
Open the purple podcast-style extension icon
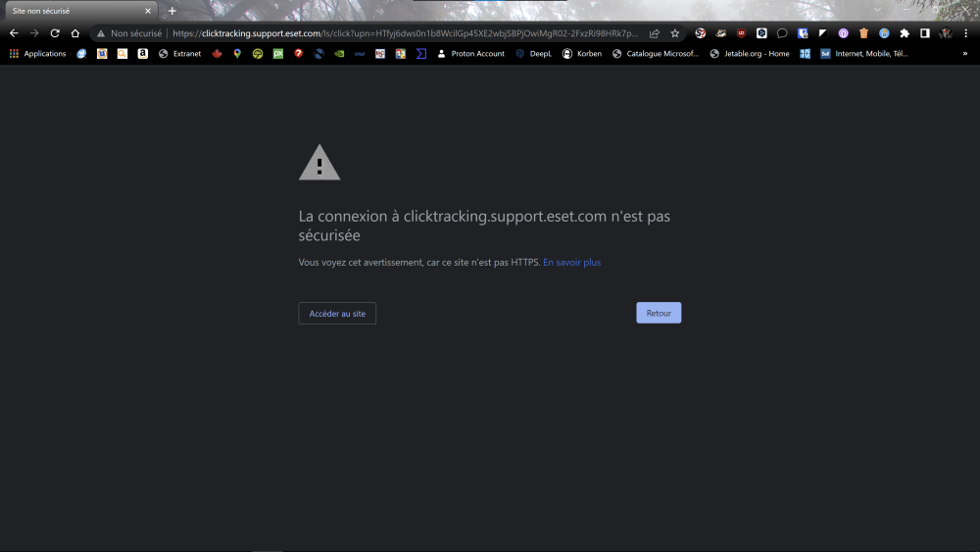843,33
